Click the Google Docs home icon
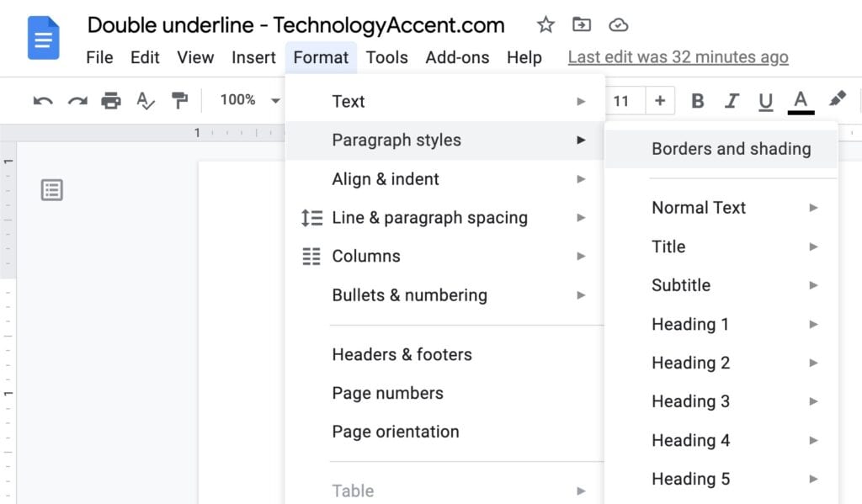The image size is (862, 504). [44, 37]
